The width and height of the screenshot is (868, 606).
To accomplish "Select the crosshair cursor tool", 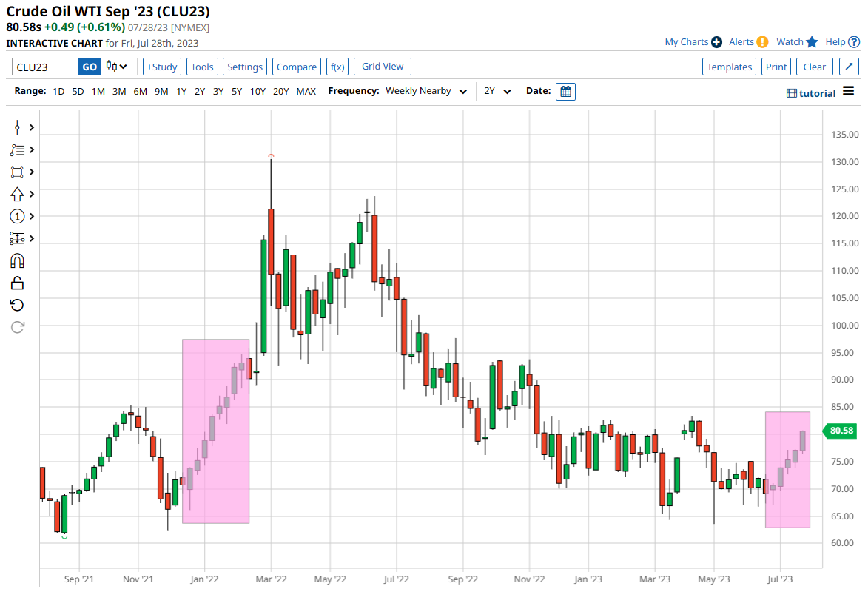I will click(x=17, y=127).
